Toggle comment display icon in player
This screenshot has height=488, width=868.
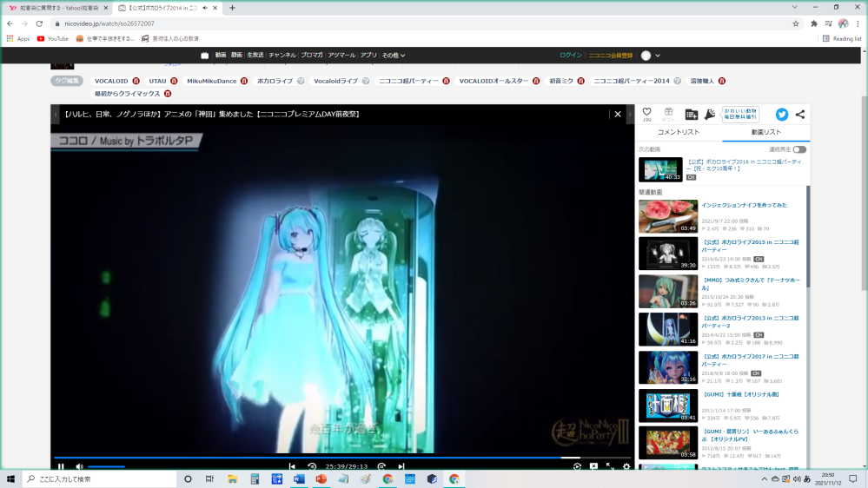click(593, 466)
